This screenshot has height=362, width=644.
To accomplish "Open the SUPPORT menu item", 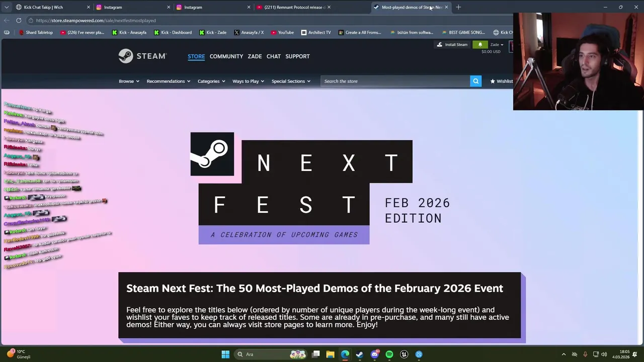I will click(297, 56).
